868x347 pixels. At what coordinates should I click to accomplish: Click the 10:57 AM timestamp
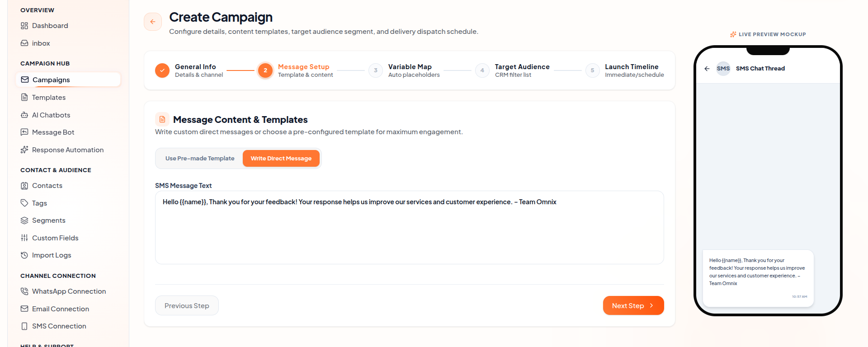[x=799, y=297]
